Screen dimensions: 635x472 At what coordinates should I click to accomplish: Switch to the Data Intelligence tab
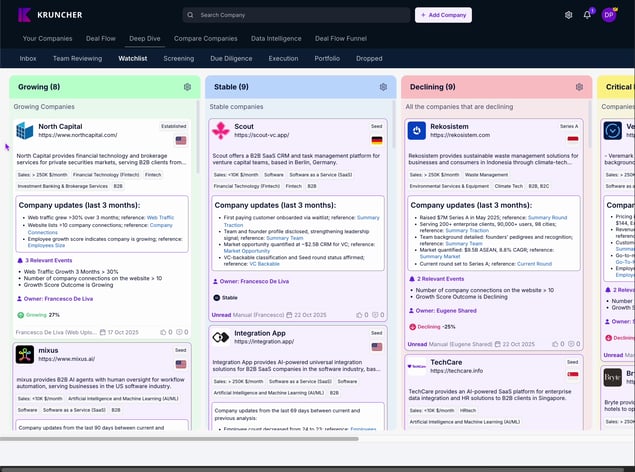pyautogui.click(x=276, y=38)
